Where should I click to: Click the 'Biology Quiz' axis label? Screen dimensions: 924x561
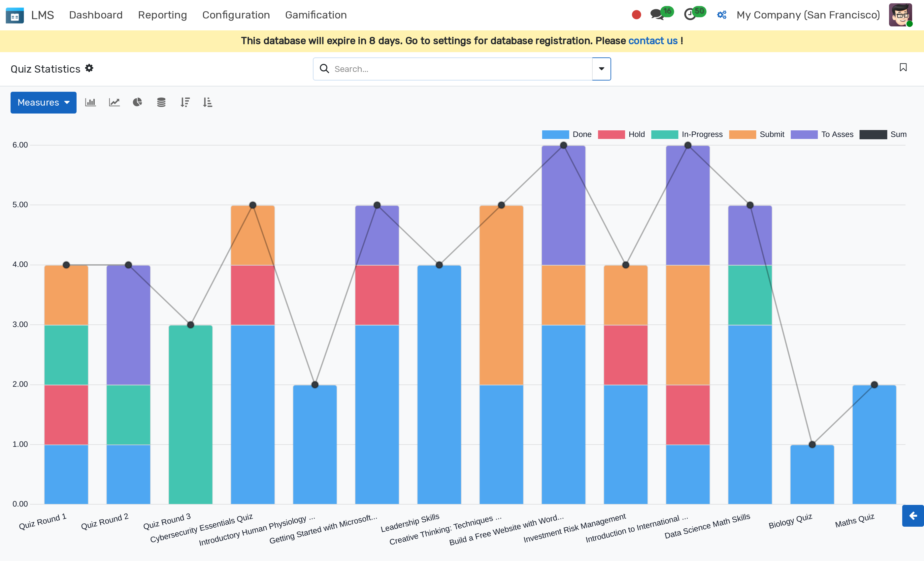(x=790, y=521)
